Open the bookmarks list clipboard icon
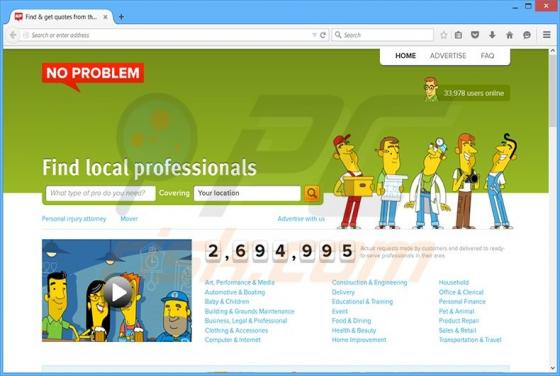Viewport: 560px width, 376px height. (x=458, y=35)
